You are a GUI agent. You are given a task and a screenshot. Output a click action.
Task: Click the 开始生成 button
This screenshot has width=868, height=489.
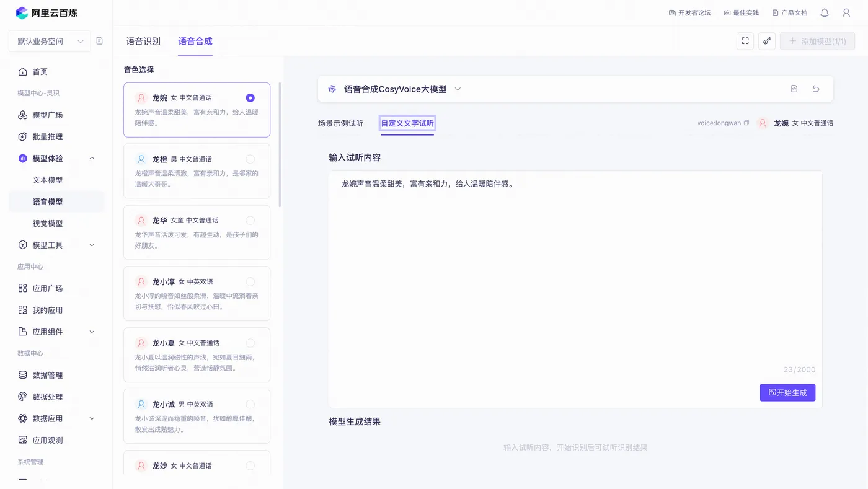point(787,392)
